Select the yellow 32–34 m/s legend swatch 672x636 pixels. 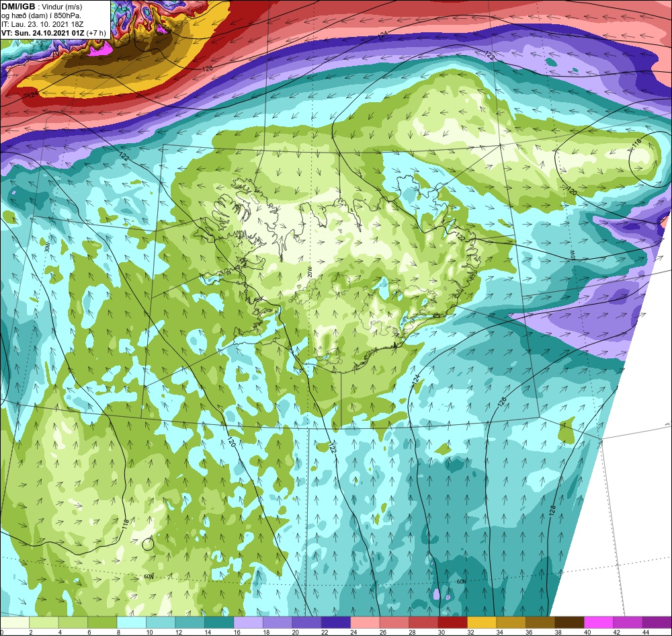pos(482,623)
